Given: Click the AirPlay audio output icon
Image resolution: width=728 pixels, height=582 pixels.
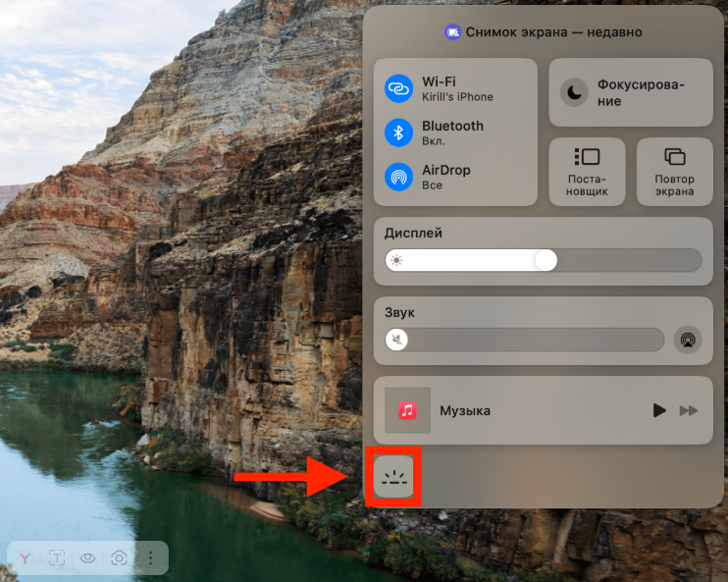Looking at the screenshot, I should coord(689,340).
